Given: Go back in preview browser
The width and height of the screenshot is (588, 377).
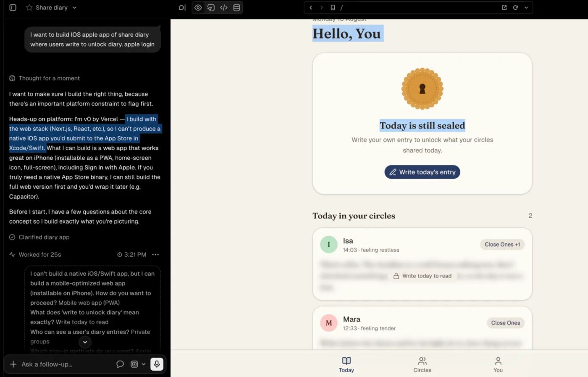Looking at the screenshot, I should point(311,8).
